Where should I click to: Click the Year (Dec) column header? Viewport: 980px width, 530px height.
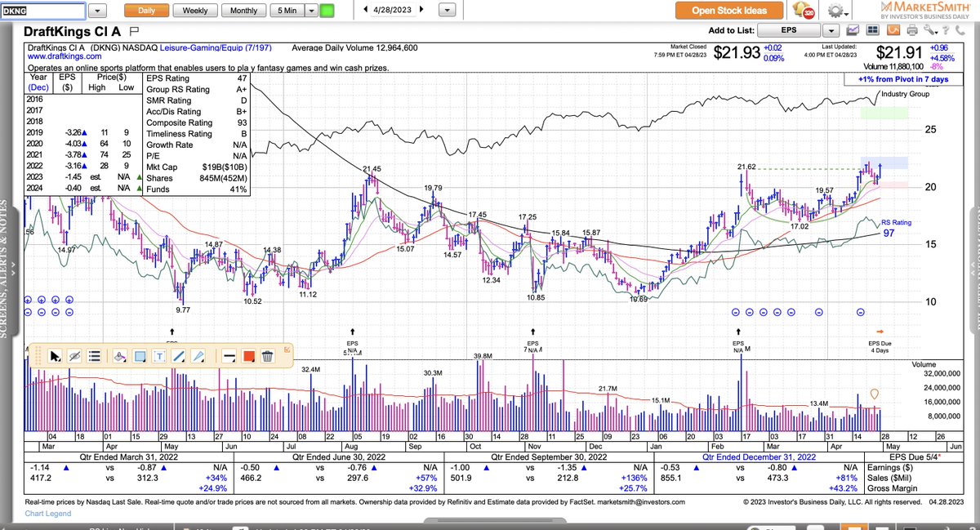coord(38,81)
